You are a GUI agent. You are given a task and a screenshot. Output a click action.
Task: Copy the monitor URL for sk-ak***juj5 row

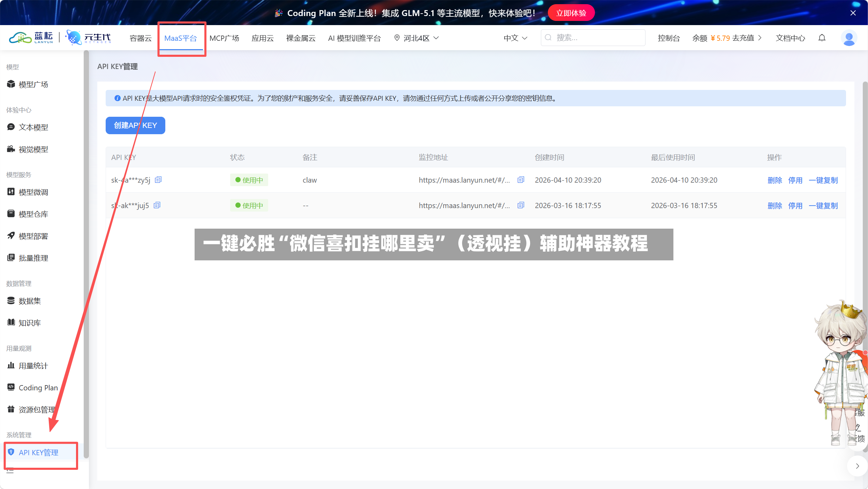[521, 205]
